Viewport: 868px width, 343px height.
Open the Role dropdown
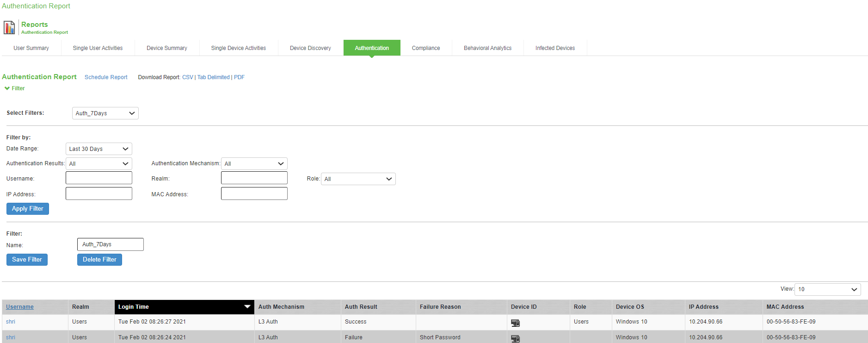click(x=358, y=179)
